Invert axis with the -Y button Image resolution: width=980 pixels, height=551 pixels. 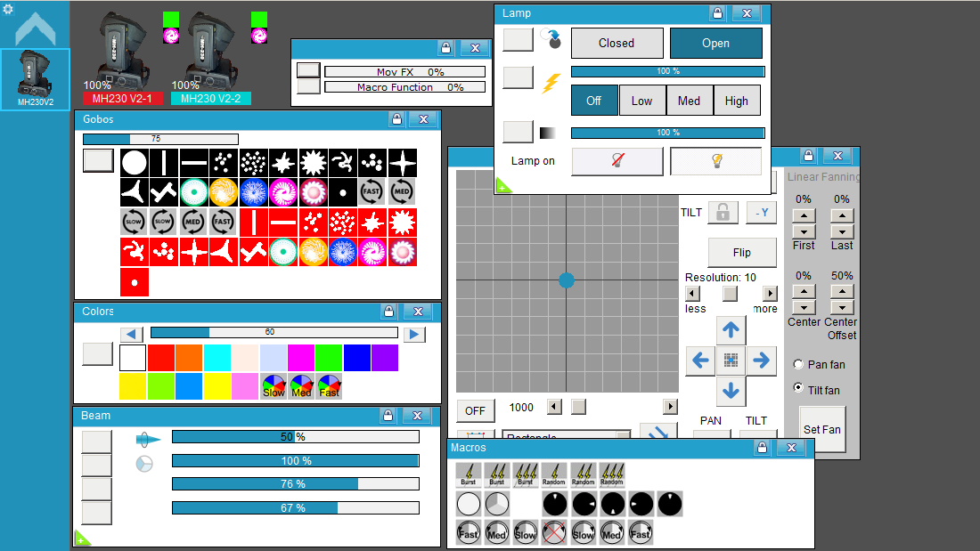click(x=761, y=213)
